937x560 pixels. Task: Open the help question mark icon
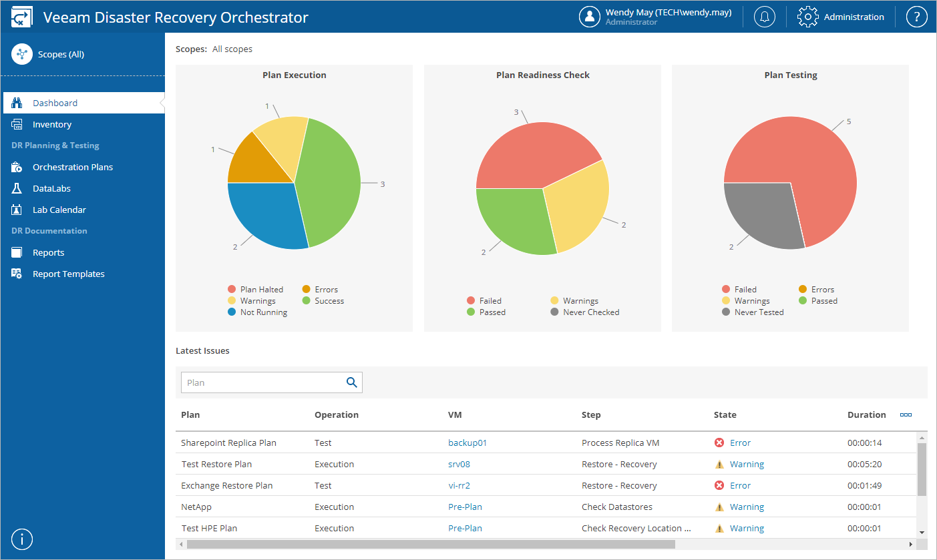click(917, 17)
